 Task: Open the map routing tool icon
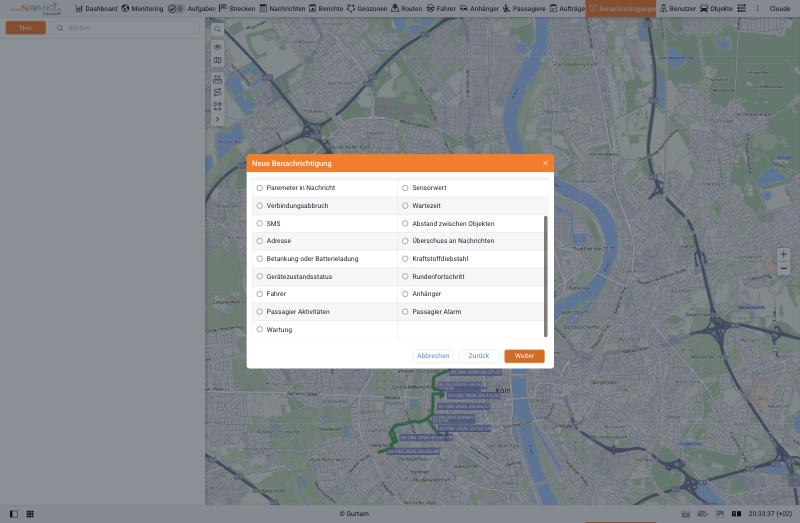click(217, 92)
